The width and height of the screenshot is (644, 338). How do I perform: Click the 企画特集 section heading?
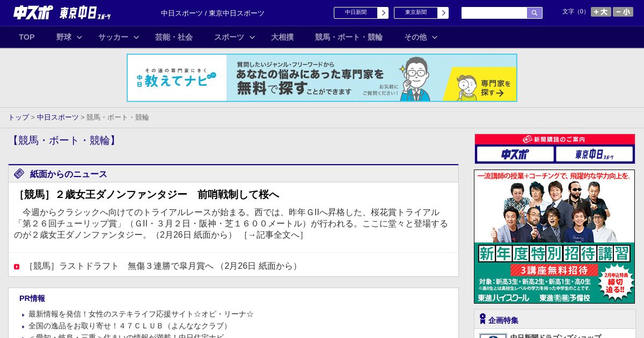(x=503, y=320)
